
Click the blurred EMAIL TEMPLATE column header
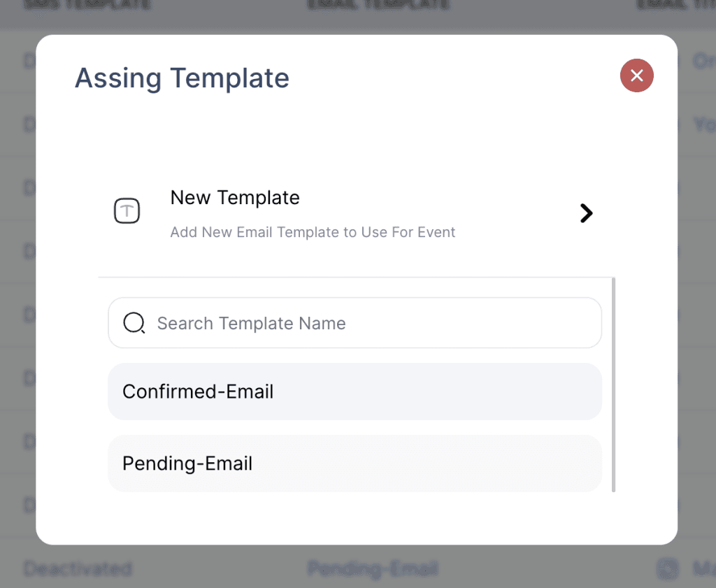click(x=378, y=5)
